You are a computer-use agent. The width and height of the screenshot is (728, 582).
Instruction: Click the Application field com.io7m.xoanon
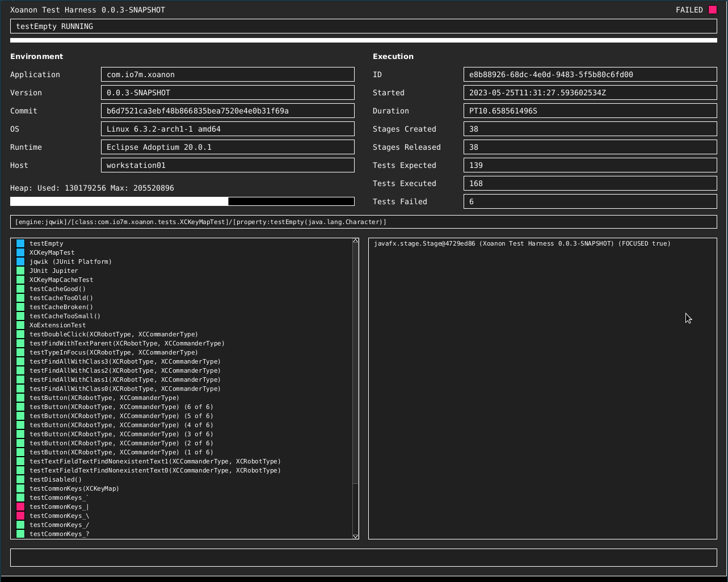click(x=228, y=74)
